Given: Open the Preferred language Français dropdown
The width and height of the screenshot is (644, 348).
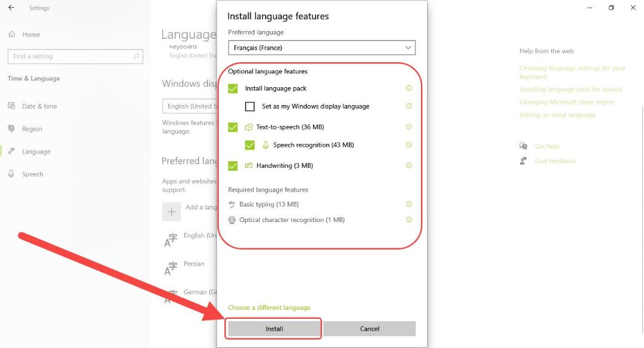Looking at the screenshot, I should tap(321, 48).
